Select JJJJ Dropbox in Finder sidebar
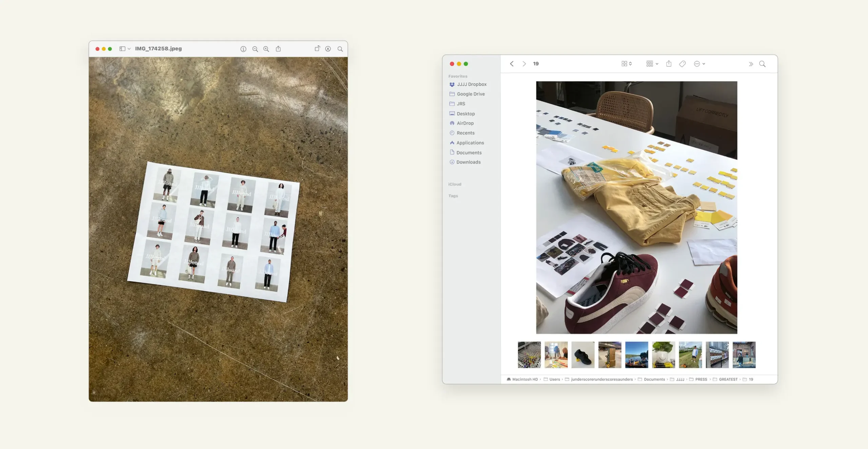Image resolution: width=868 pixels, height=449 pixels. click(471, 84)
